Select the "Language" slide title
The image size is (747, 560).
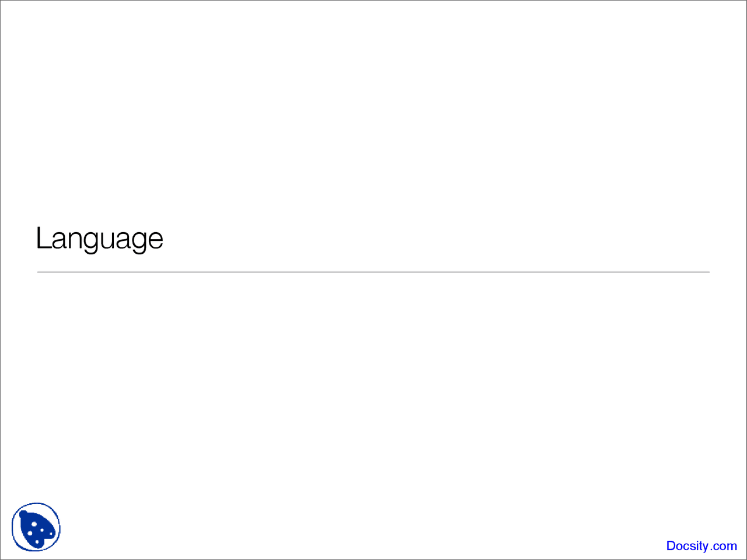(99, 239)
